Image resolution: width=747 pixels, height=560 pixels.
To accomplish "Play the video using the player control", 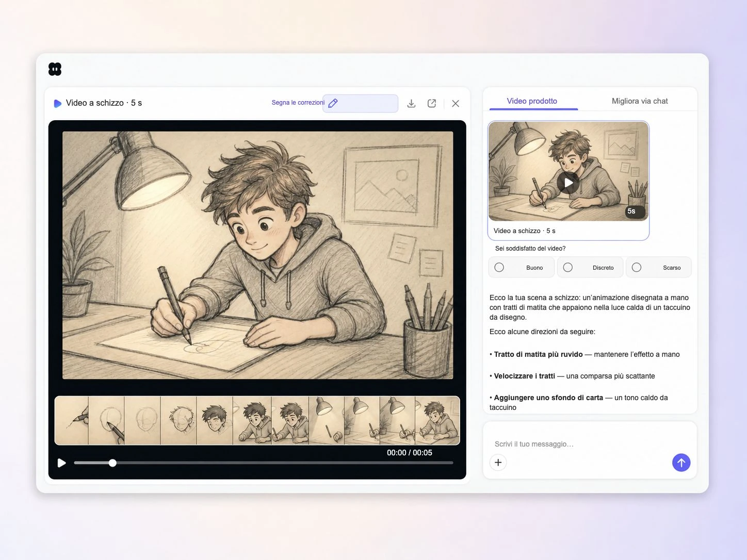I will (62, 463).
